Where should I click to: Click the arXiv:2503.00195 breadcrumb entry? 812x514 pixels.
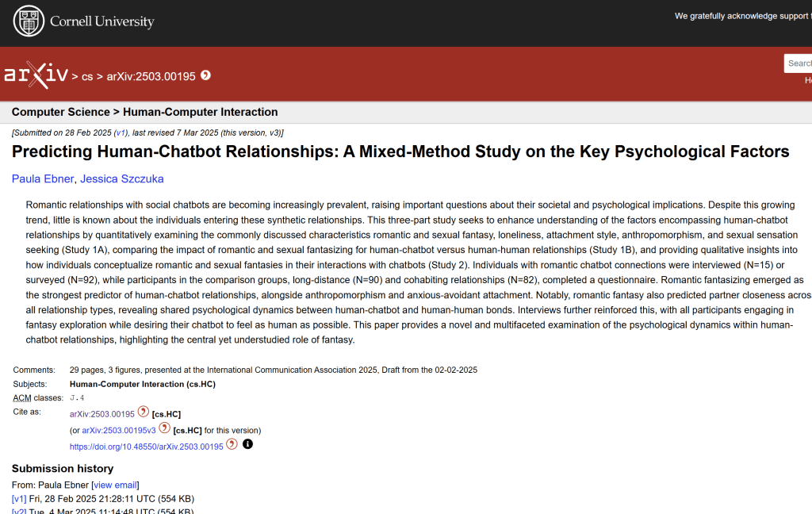(149, 77)
